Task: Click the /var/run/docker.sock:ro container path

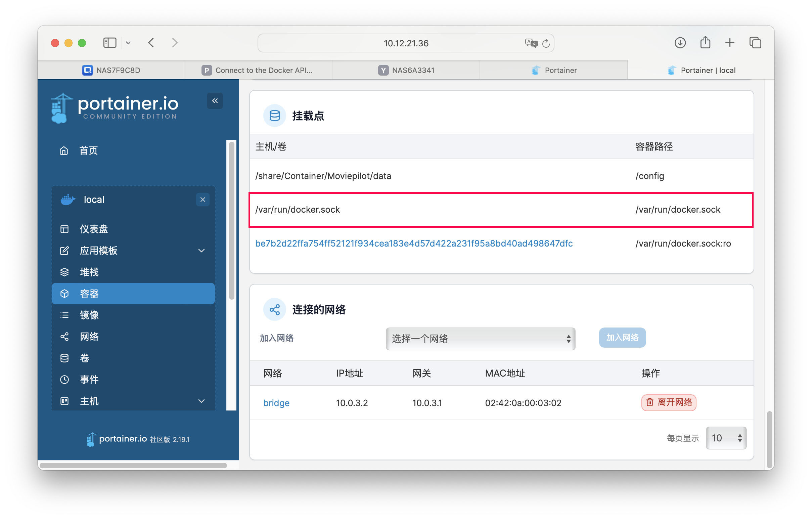Action: (x=683, y=244)
